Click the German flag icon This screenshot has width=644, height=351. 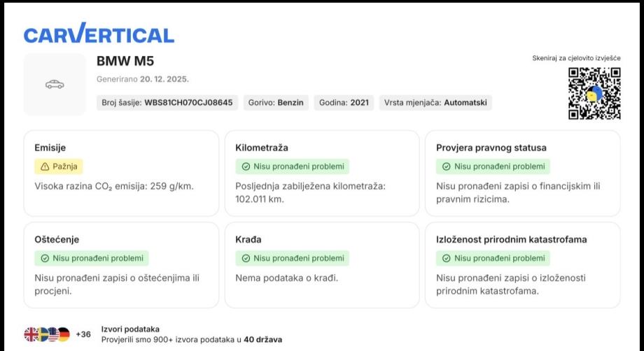[x=63, y=334]
